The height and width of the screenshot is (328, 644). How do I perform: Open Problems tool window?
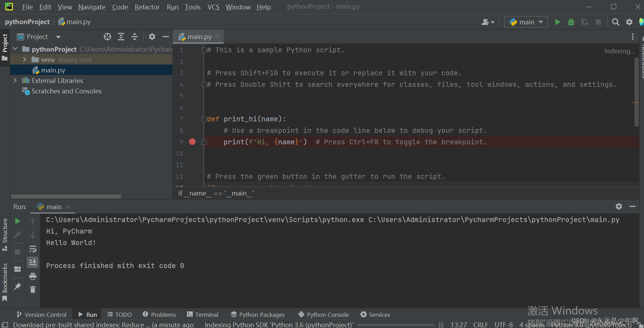coord(159,314)
